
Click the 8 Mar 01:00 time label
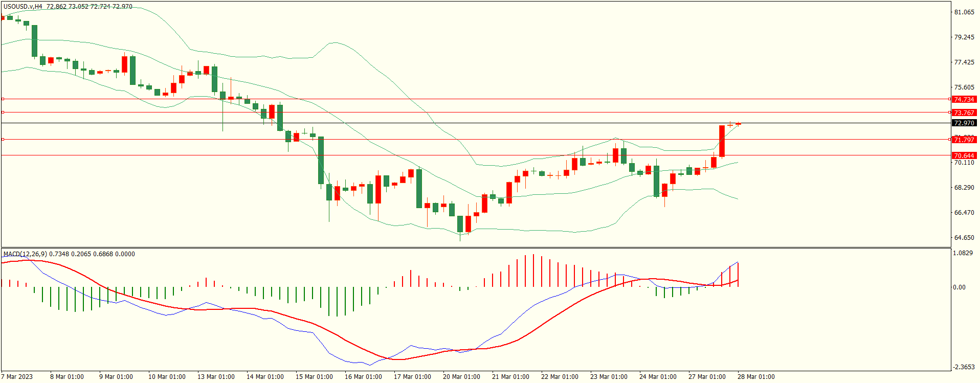[x=67, y=377]
